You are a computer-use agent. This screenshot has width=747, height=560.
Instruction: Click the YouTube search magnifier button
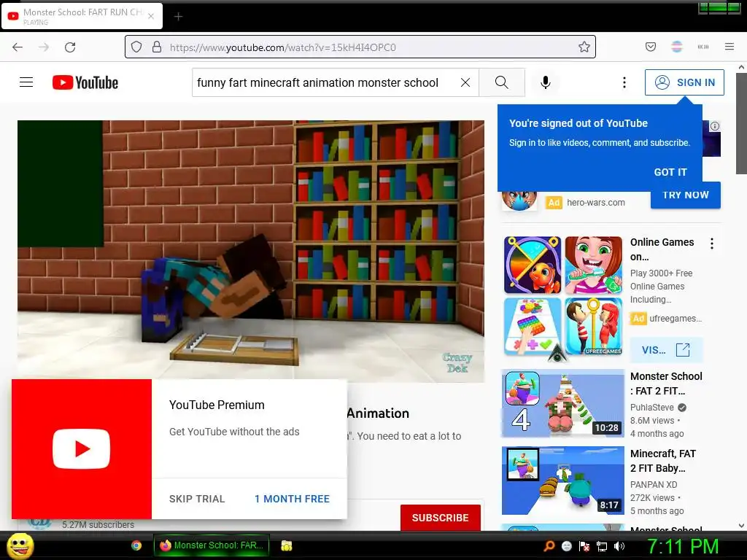point(502,82)
